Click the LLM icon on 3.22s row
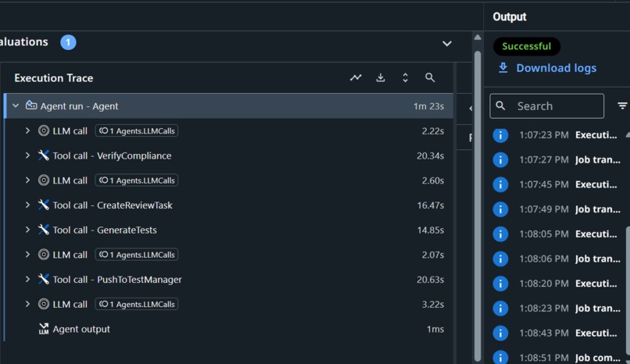The height and width of the screenshot is (364, 630). click(x=44, y=304)
